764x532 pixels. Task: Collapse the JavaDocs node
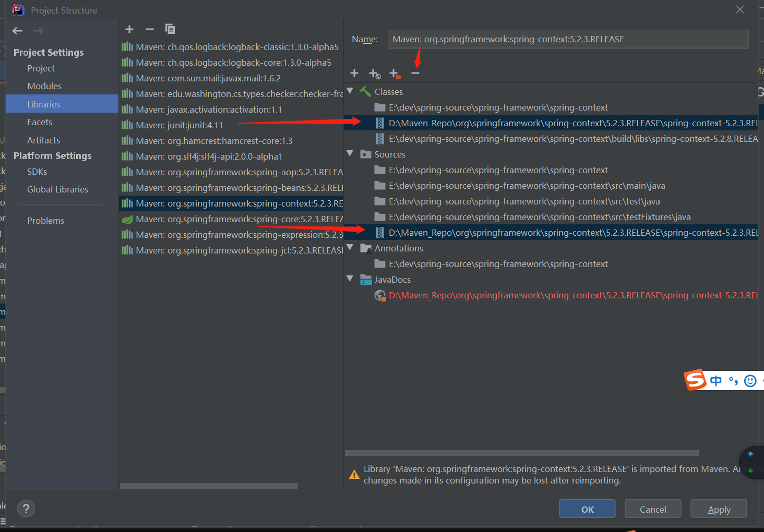pos(350,279)
